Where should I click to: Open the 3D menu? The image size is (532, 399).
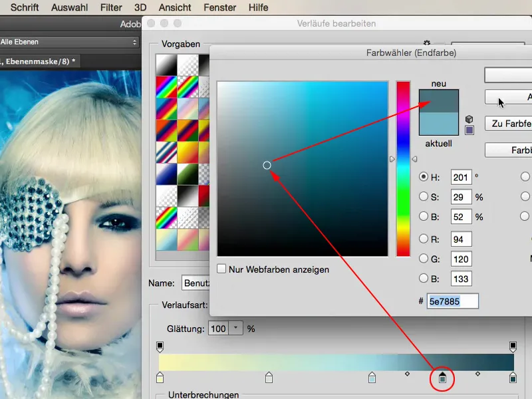click(x=140, y=7)
